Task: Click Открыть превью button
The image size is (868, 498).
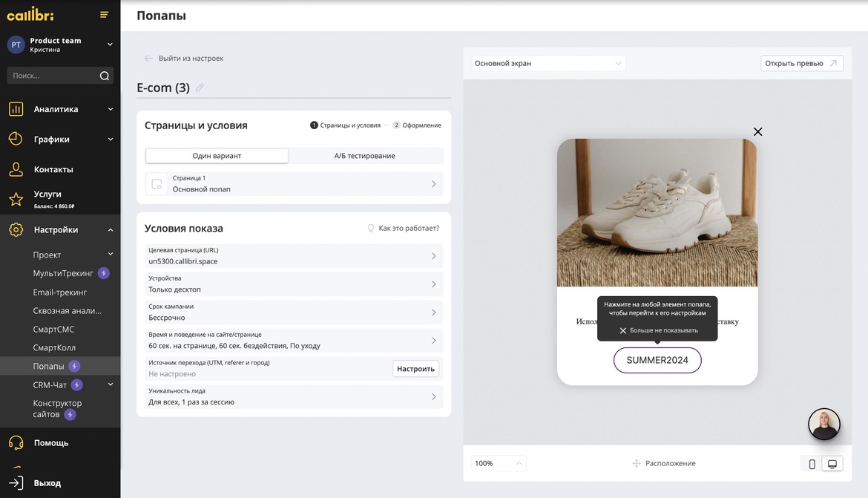Action: point(801,64)
